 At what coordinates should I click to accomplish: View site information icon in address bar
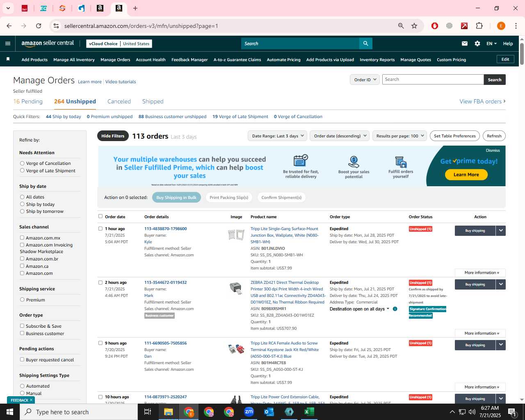[x=56, y=26]
